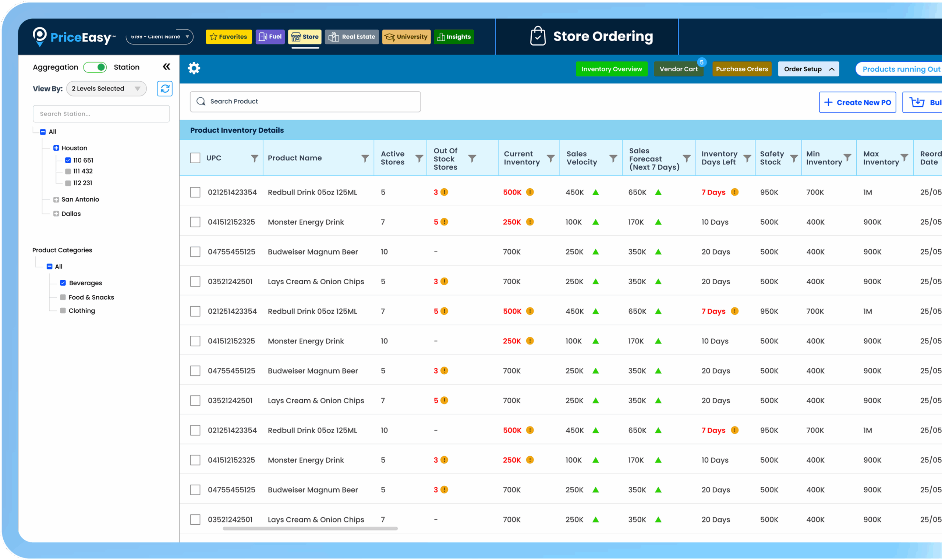Filter the Sales Velocity column

coord(613,158)
